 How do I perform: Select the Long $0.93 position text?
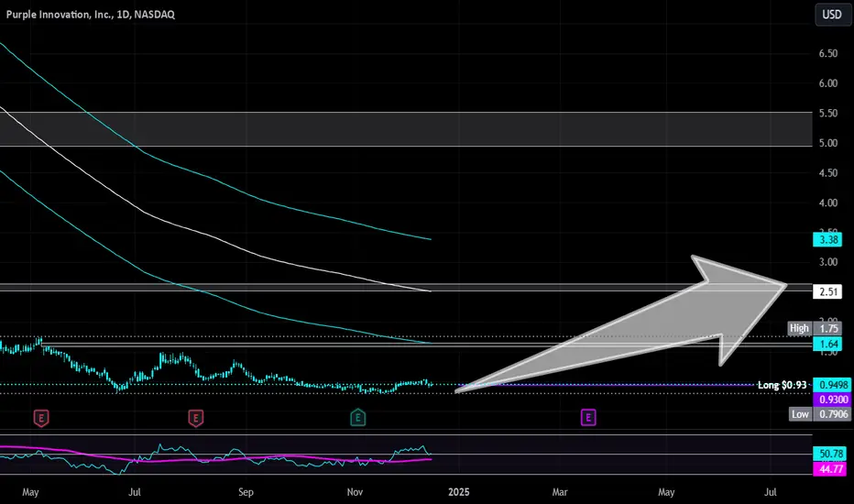tap(783, 385)
